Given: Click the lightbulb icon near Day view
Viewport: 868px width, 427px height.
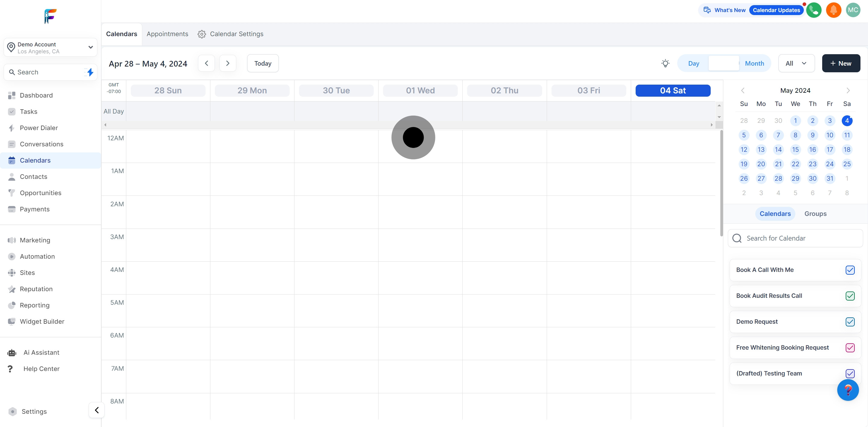Looking at the screenshot, I should pos(665,63).
